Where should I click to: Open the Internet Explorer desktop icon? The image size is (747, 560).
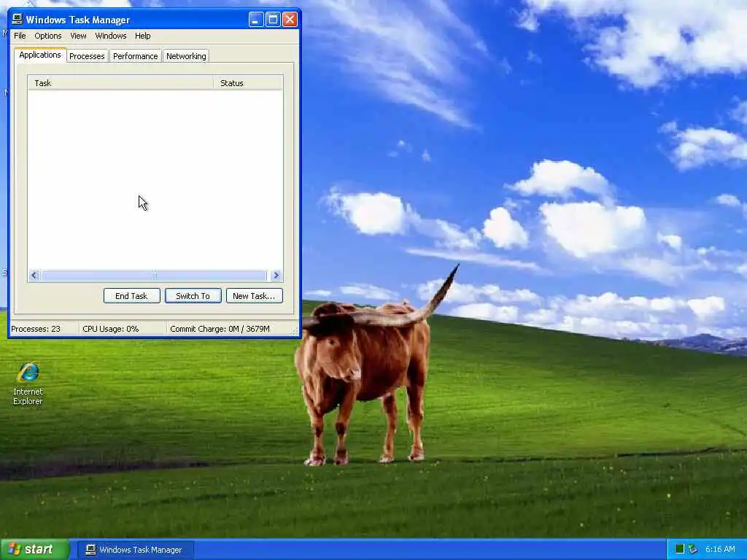pyautogui.click(x=28, y=384)
